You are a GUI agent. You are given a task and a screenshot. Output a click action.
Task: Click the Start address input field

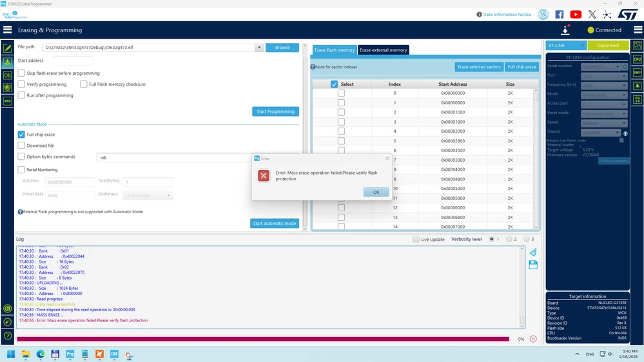(x=73, y=61)
